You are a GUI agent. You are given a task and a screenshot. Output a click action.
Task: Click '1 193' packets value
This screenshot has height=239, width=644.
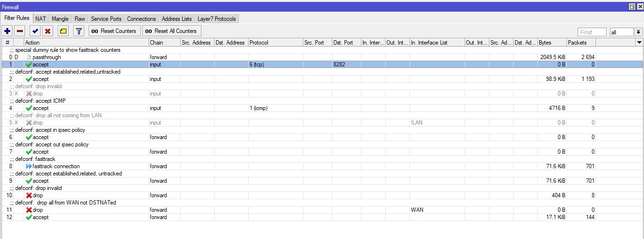(588, 79)
